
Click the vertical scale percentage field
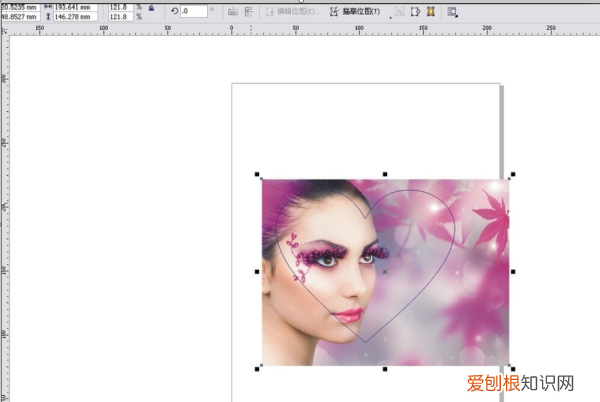pos(122,17)
